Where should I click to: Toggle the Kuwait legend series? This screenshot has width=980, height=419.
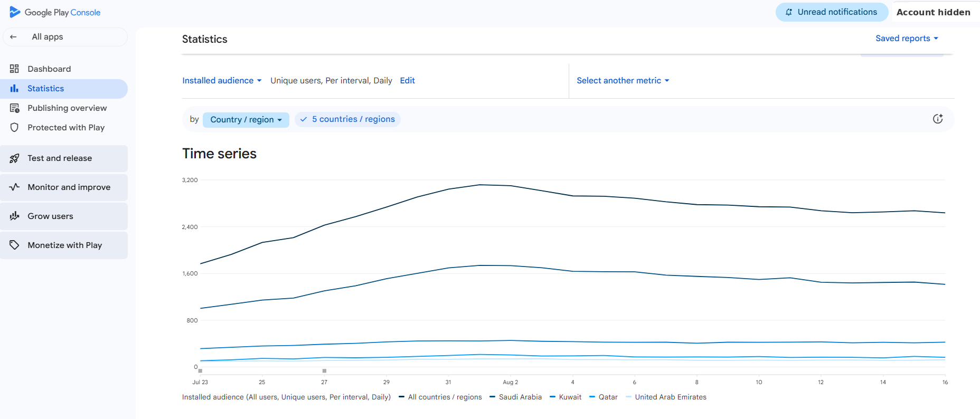tap(566, 397)
